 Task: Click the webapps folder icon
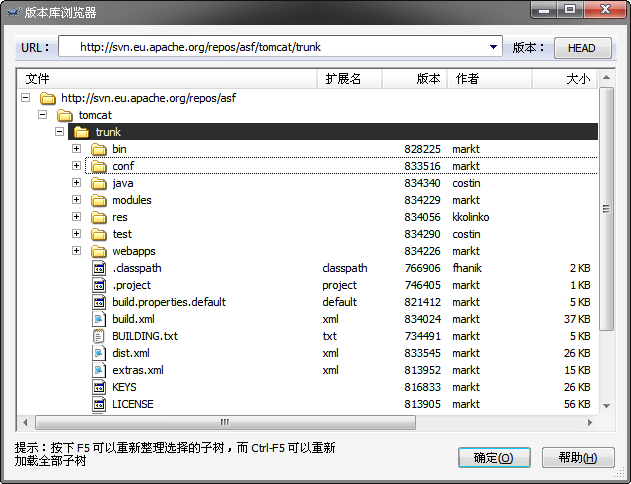(99, 251)
